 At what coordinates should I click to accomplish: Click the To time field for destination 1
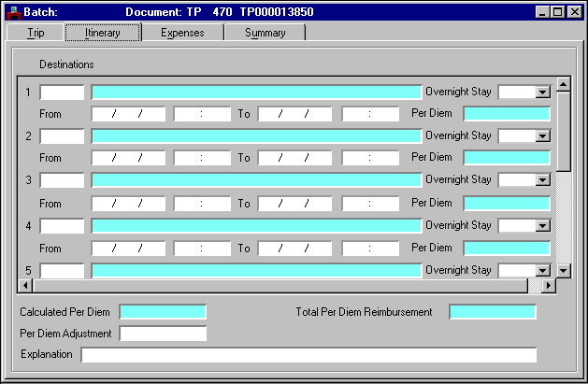(370, 114)
